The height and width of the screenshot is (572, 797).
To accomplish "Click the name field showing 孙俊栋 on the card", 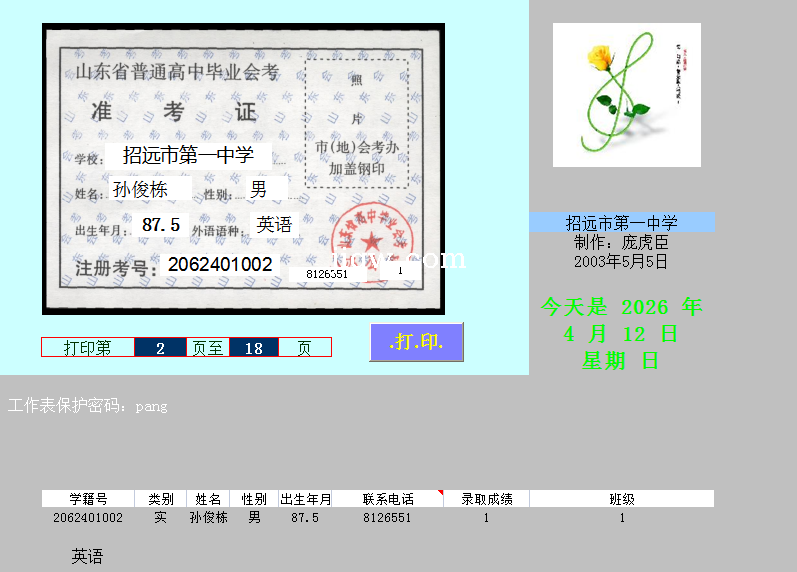I will [148, 189].
